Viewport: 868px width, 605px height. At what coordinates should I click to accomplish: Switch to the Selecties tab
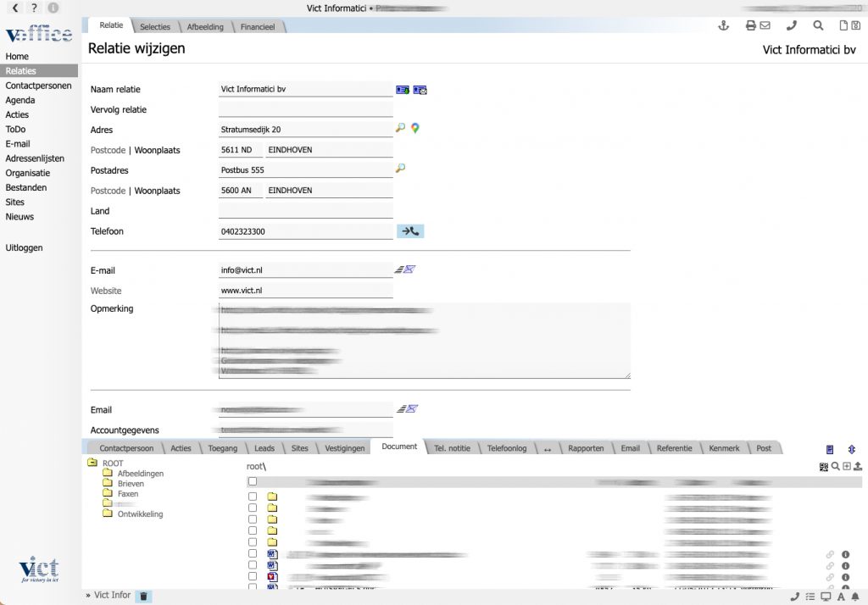pyautogui.click(x=155, y=26)
